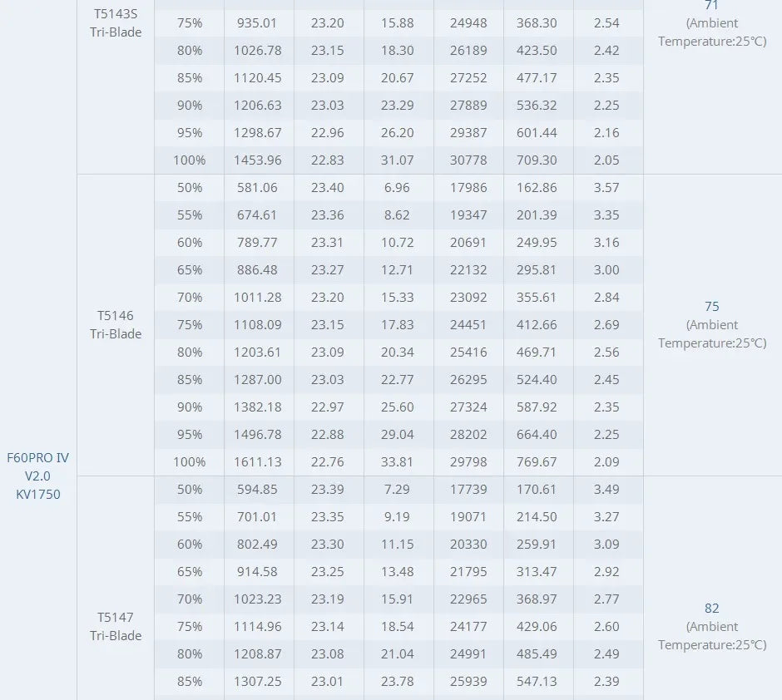Select the efficiency value 3.57

click(606, 187)
